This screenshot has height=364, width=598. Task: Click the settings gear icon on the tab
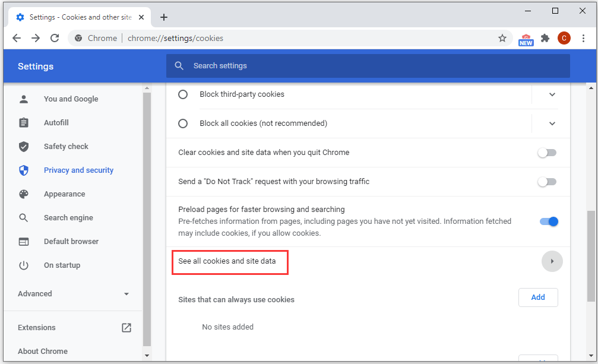pos(20,17)
